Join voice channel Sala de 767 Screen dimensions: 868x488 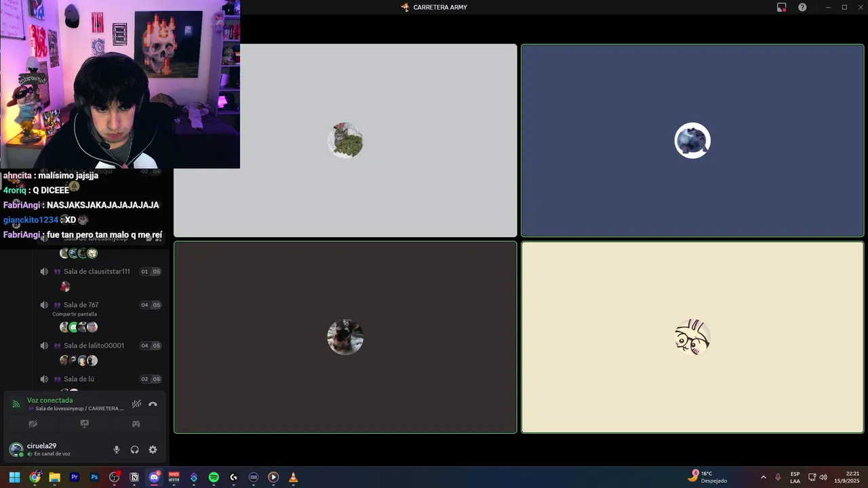pyautogui.click(x=81, y=305)
